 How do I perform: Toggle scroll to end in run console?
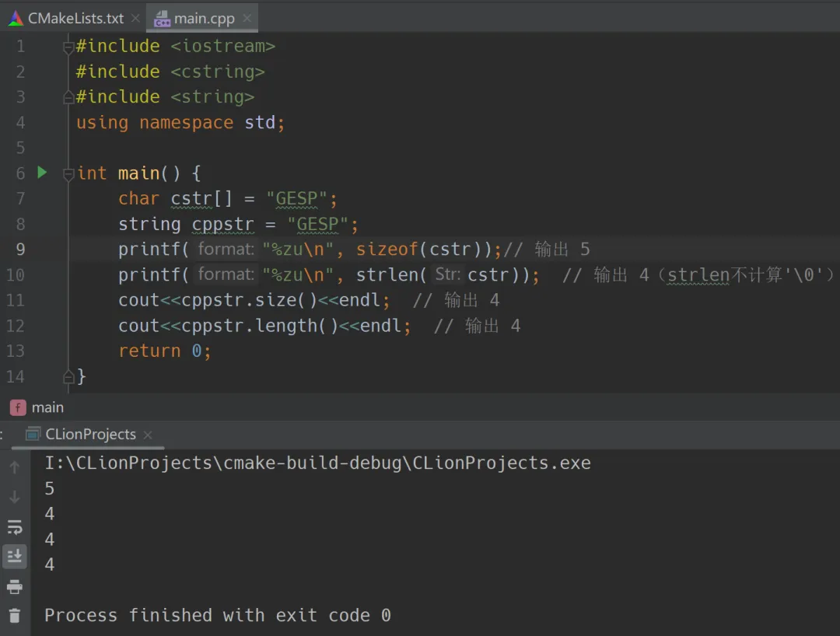(15, 557)
